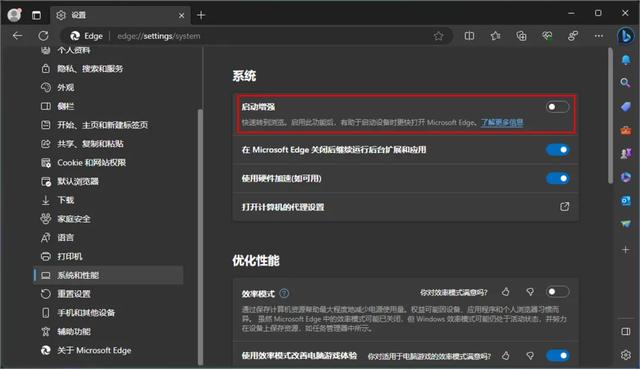Viewport: 640px width, 369px height.
Task: Open 打开计算机的代理设置 external link
Action: pyautogui.click(x=564, y=207)
